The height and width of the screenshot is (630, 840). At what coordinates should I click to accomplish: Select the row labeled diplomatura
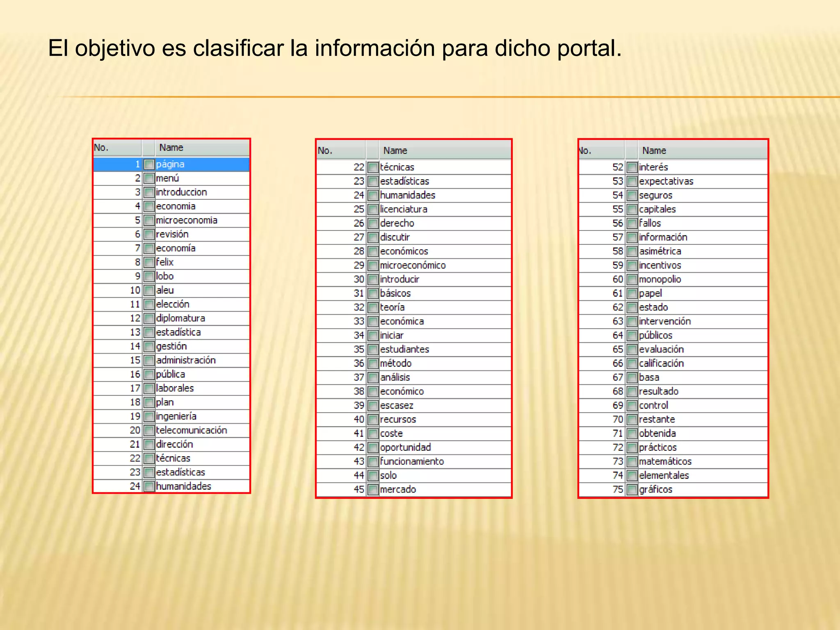(x=180, y=318)
